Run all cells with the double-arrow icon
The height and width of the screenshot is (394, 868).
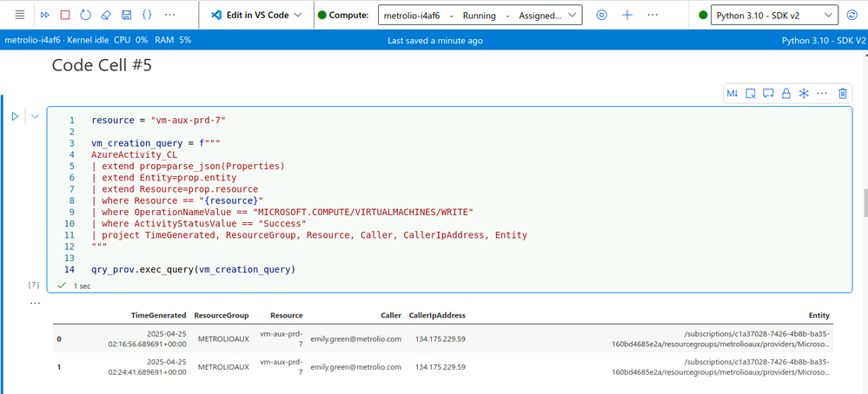pos(45,15)
